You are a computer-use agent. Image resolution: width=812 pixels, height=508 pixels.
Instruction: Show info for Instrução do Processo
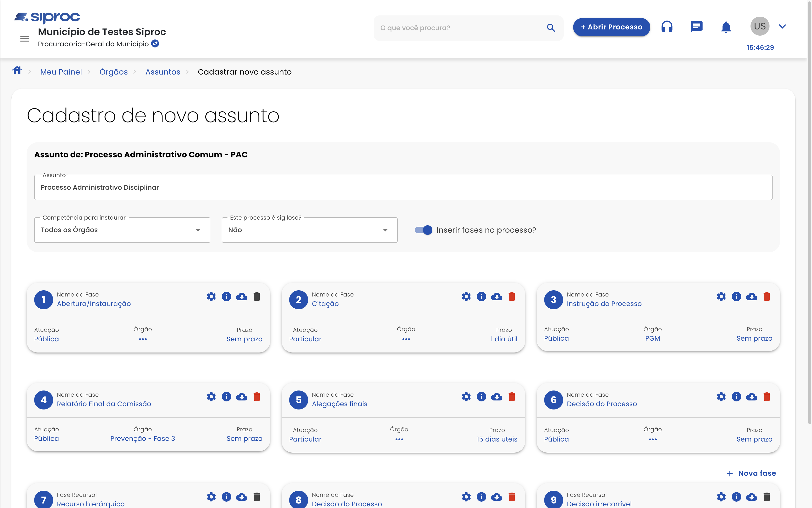pos(736,296)
